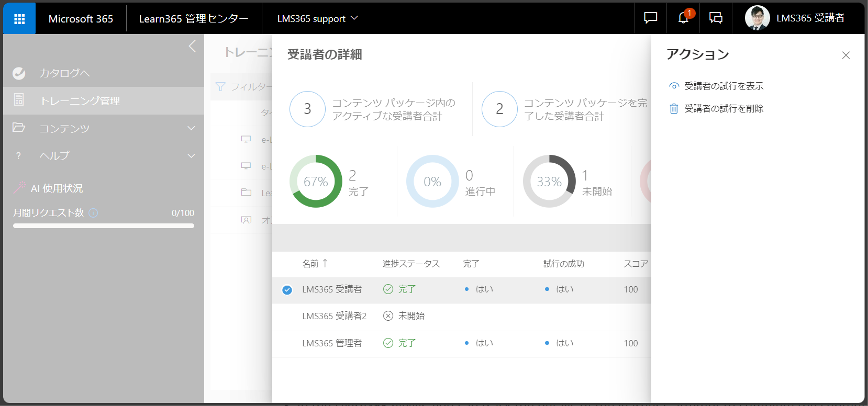Click the フィルター funnel icon

[x=220, y=86]
